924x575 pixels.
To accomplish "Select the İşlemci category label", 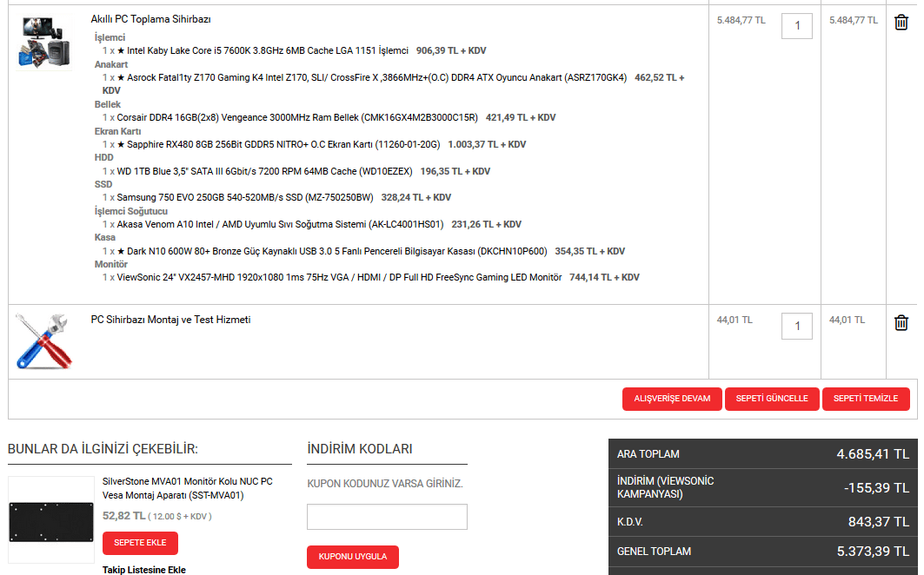I will pos(110,37).
